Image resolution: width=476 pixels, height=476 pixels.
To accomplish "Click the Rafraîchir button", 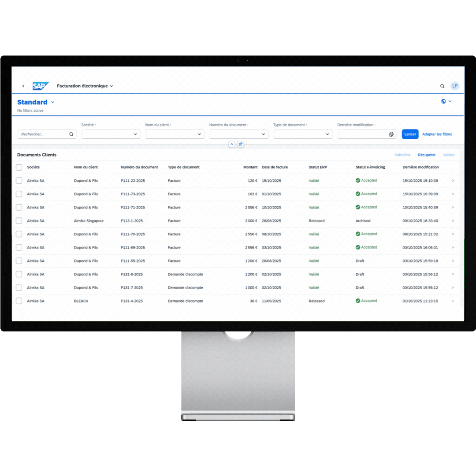I will pos(402,155).
